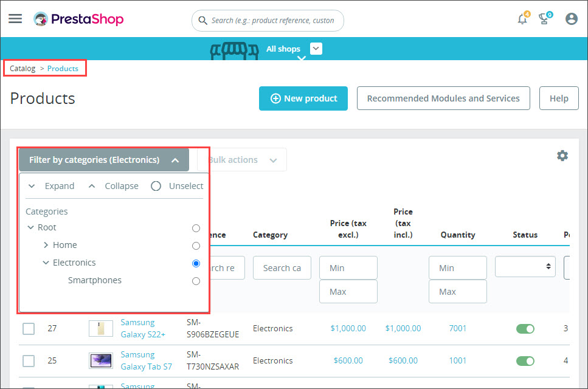This screenshot has height=389, width=588.
Task: Expand the Home category node
Action: (x=46, y=245)
